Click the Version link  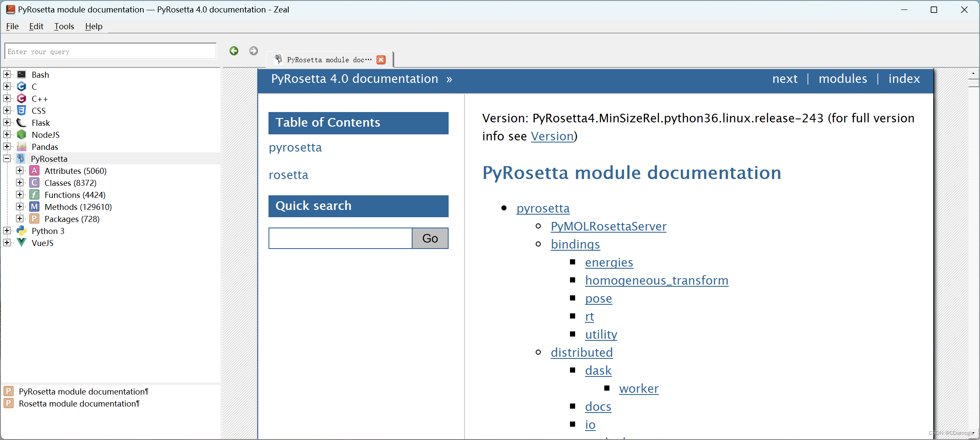click(552, 136)
